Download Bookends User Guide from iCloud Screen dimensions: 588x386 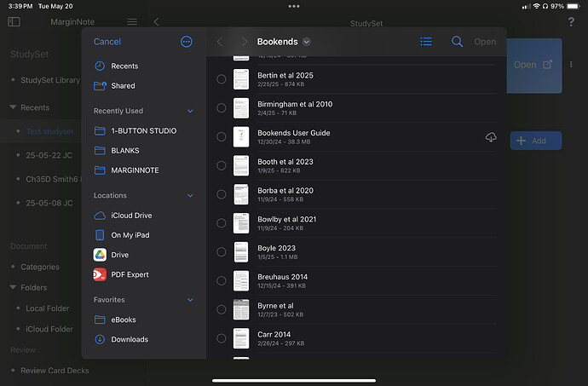(x=491, y=137)
